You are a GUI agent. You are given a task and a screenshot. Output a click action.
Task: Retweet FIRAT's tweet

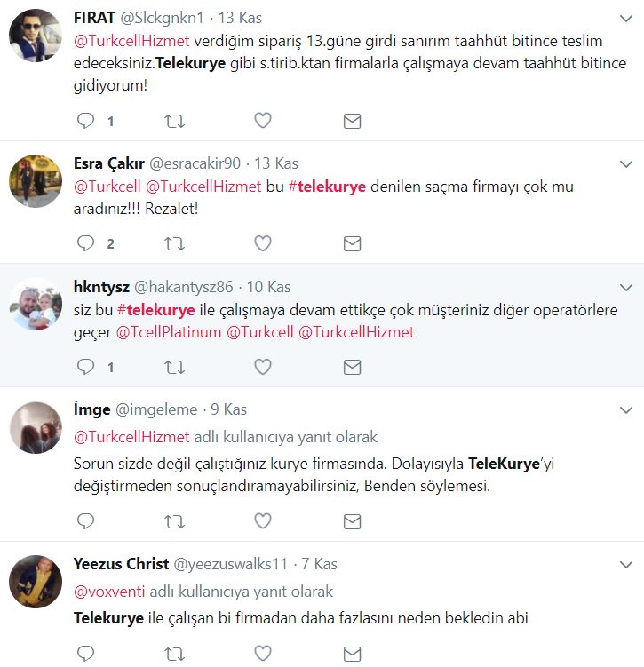pyautogui.click(x=174, y=122)
